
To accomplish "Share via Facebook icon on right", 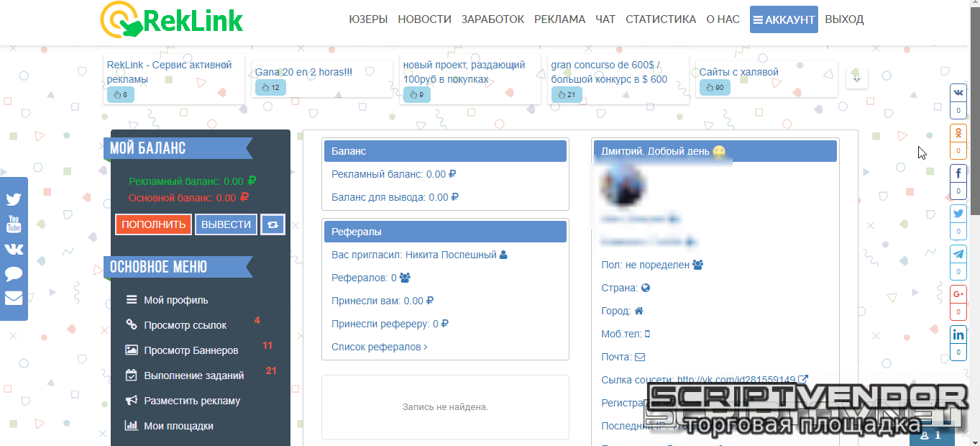I will coord(958,174).
